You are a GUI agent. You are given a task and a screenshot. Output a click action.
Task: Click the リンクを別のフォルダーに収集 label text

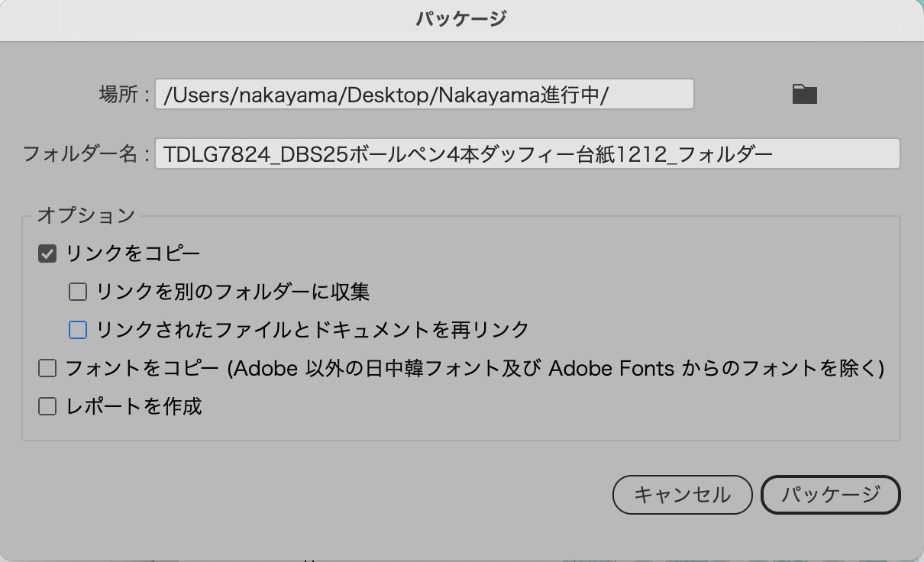(x=233, y=292)
